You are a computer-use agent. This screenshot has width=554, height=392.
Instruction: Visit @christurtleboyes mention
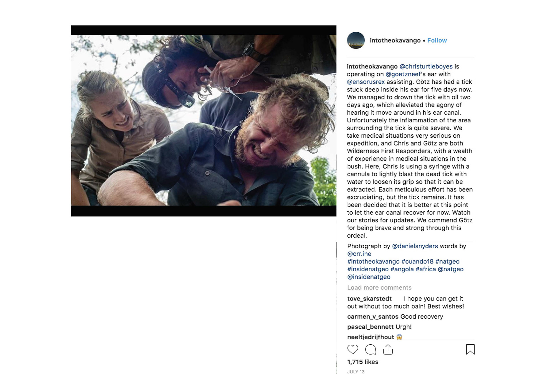pyautogui.click(x=426, y=66)
